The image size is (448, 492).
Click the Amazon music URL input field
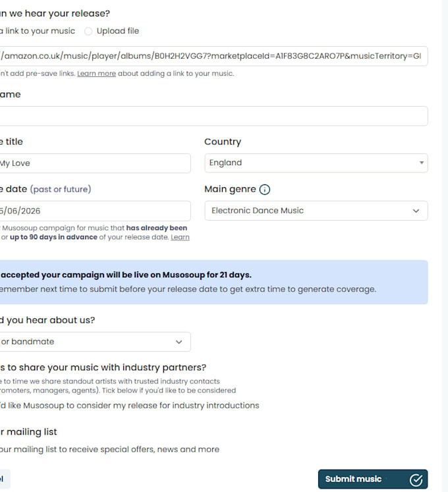point(213,56)
